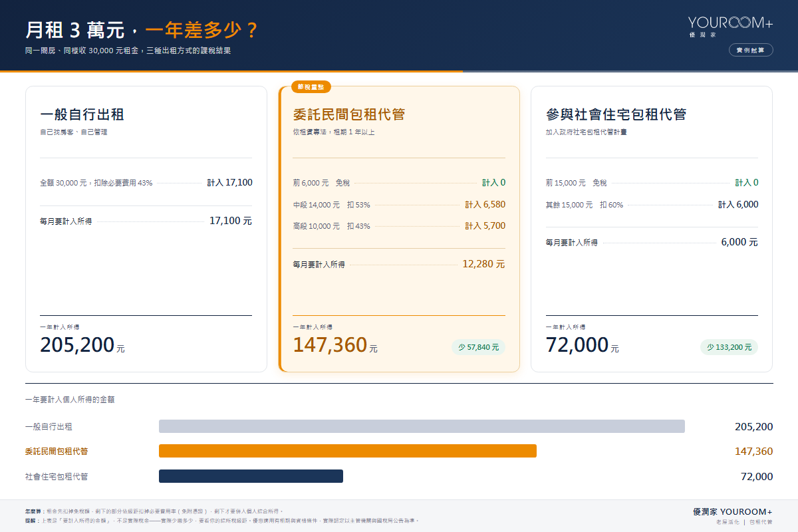Click the 實例試算 pill button
Screen dimensions: 798x532
pos(751,50)
